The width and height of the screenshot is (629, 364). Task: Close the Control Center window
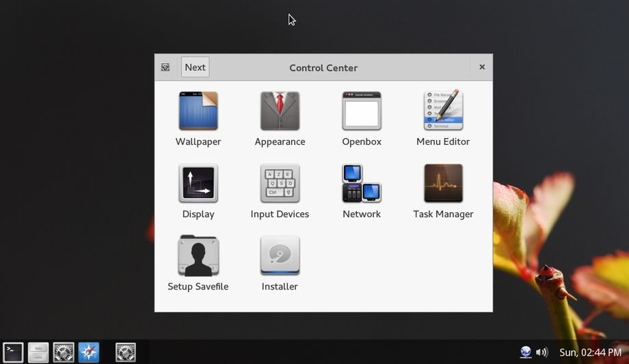(482, 67)
